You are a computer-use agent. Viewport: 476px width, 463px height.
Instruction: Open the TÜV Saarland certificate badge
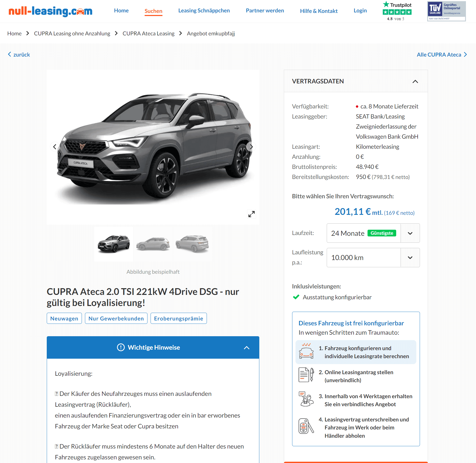point(447,11)
